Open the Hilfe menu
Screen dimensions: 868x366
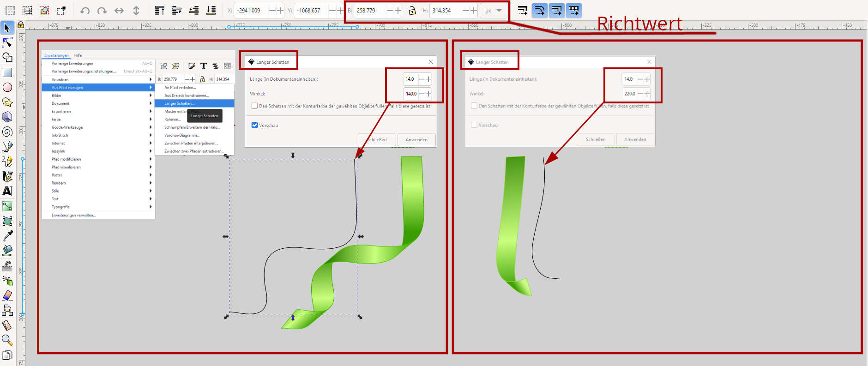[x=78, y=55]
